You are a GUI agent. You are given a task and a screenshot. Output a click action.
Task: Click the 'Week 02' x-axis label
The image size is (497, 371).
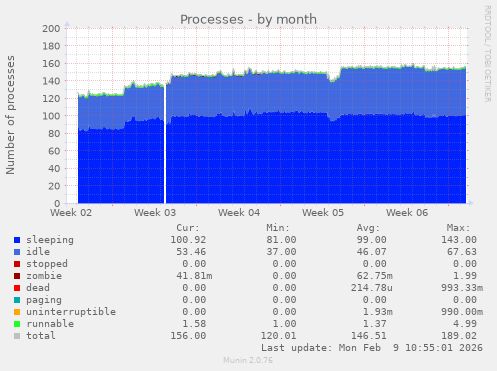[x=71, y=213]
